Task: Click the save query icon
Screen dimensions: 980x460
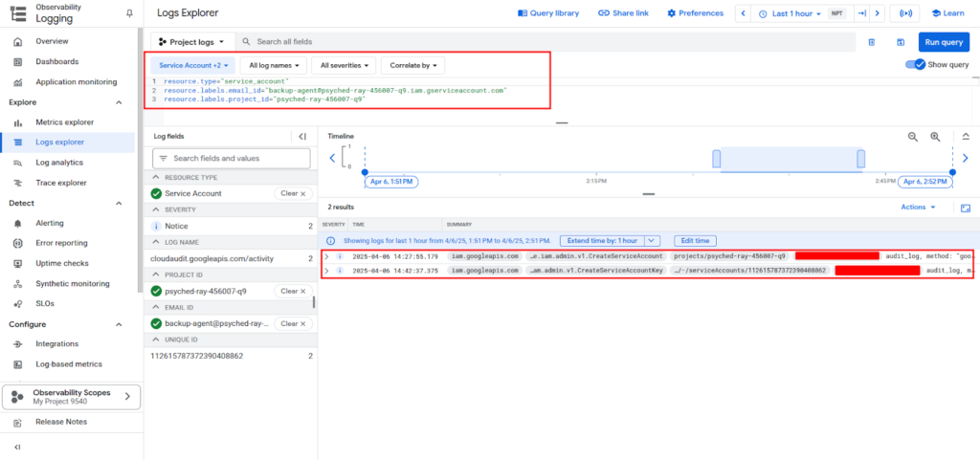Action: (901, 42)
